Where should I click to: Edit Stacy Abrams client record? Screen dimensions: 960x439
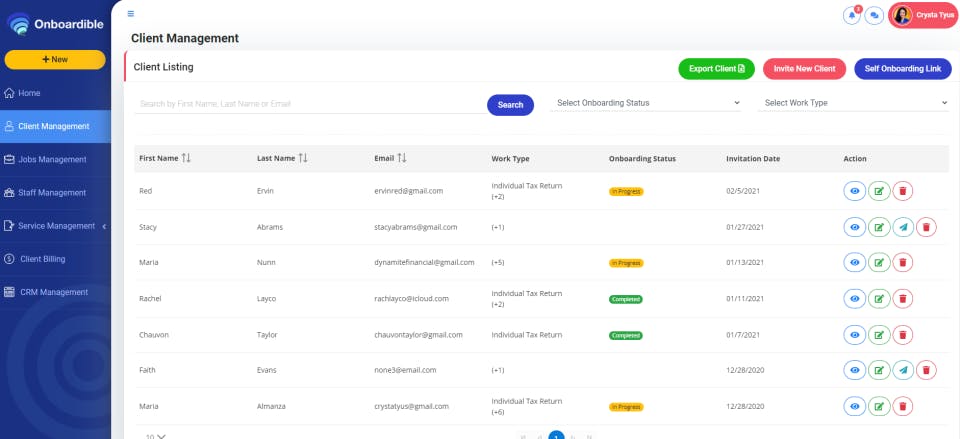tap(879, 227)
